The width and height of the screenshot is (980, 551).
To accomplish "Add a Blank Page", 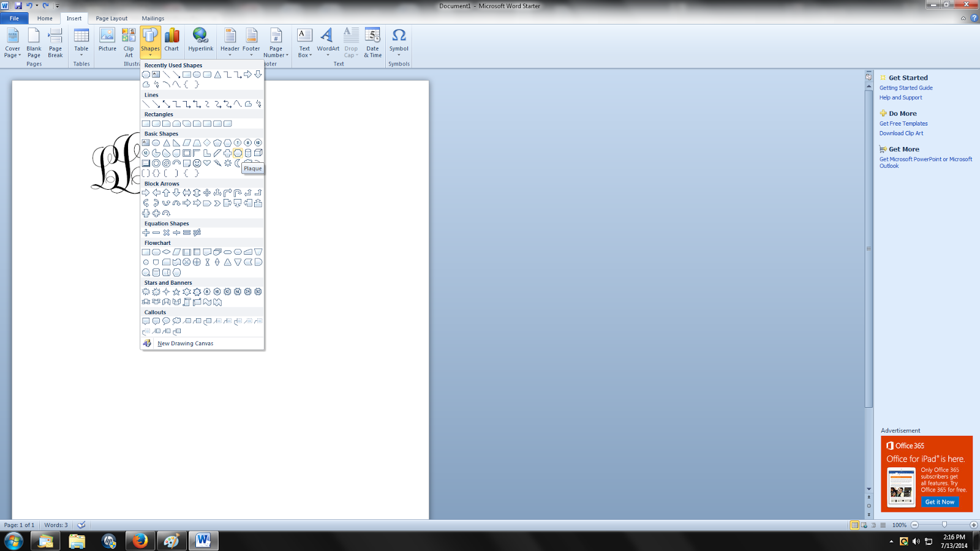I will (34, 43).
